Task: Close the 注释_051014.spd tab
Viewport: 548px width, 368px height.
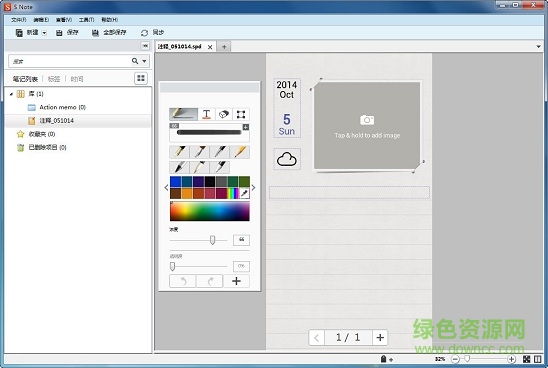Action: tap(210, 47)
